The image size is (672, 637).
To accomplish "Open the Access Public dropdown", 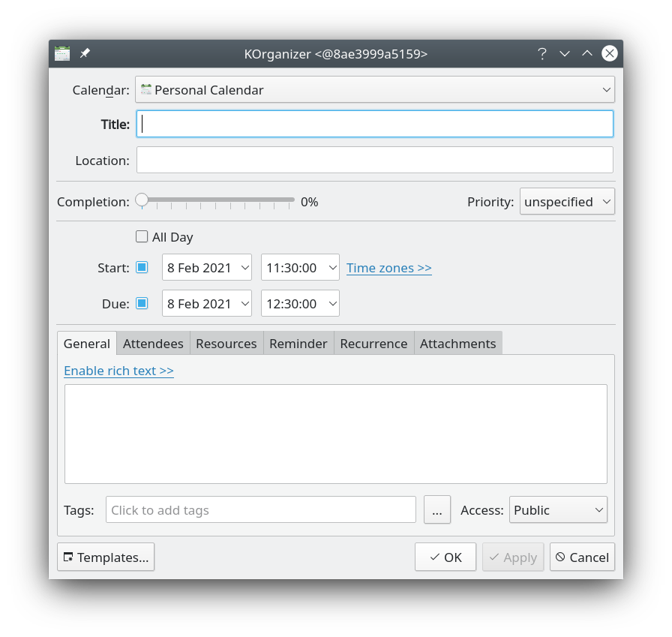I will [x=558, y=509].
